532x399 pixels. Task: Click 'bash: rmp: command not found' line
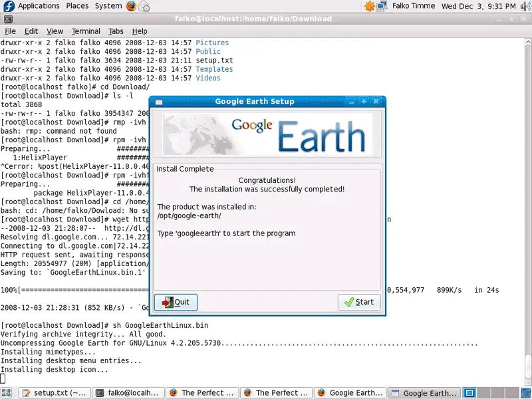[x=59, y=131]
